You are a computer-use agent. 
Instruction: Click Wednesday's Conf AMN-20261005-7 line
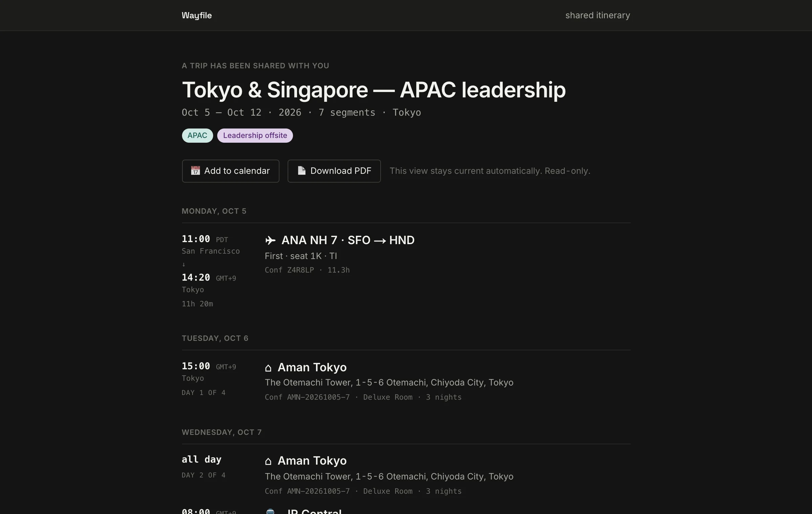(363, 491)
